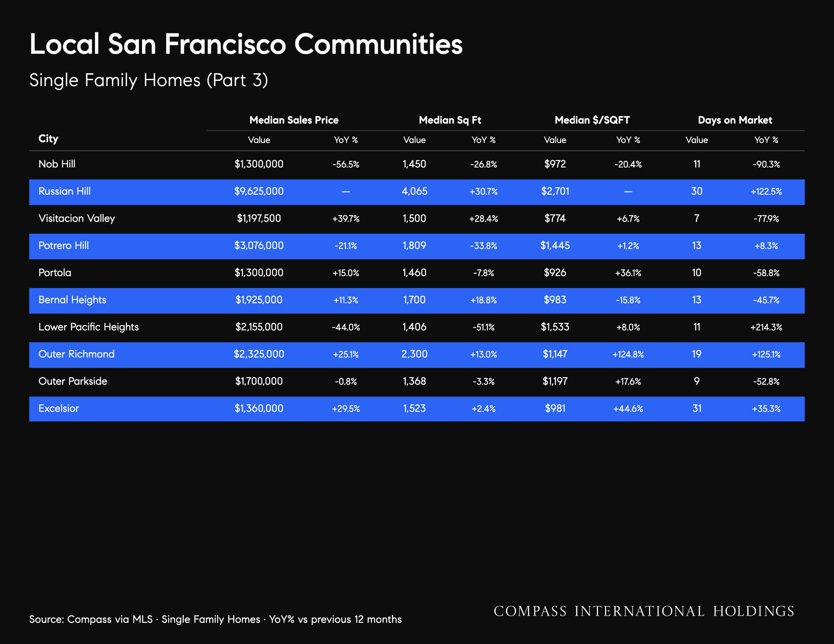Screen dimensions: 834x644
Task: Click Potrero Hill square footage 1,809
Action: 415,245
